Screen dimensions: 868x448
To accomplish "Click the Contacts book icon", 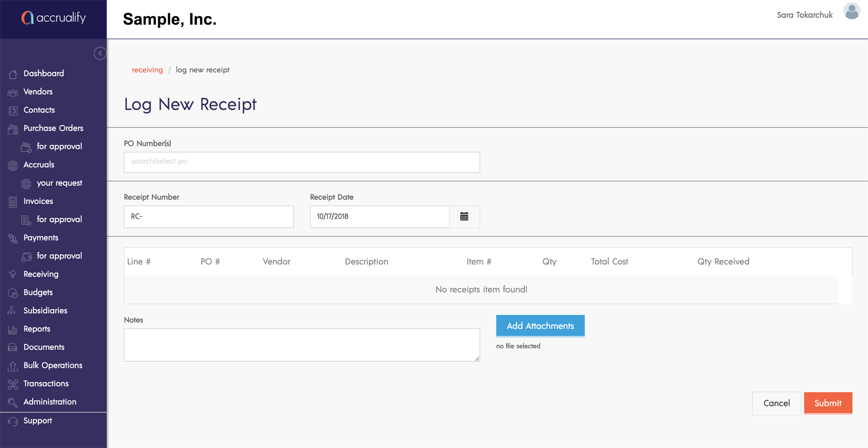I will point(13,110).
